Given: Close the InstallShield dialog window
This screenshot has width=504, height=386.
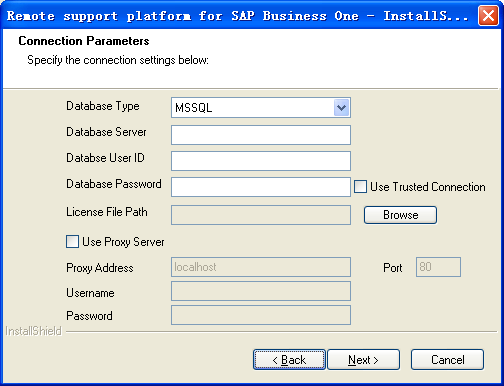Looking at the screenshot, I should pyautogui.click(x=488, y=15).
